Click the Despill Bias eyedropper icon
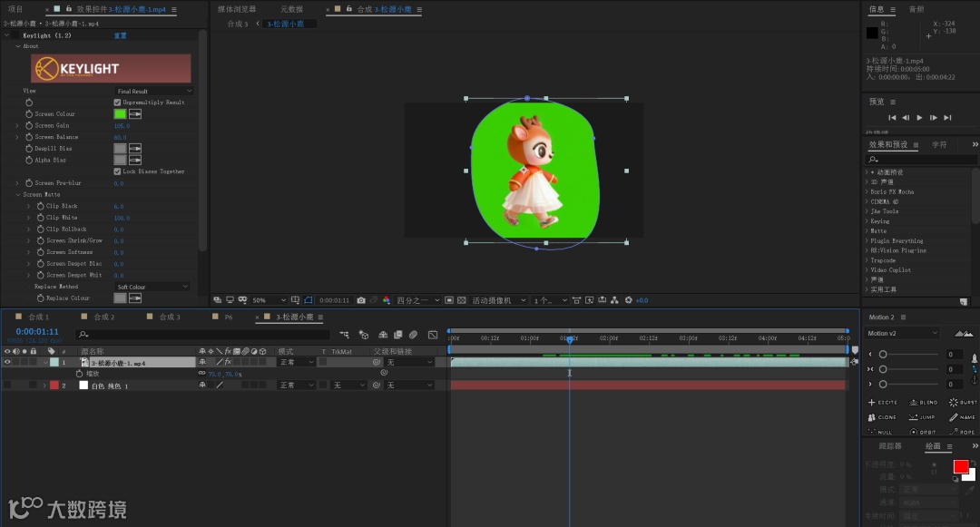 click(135, 149)
